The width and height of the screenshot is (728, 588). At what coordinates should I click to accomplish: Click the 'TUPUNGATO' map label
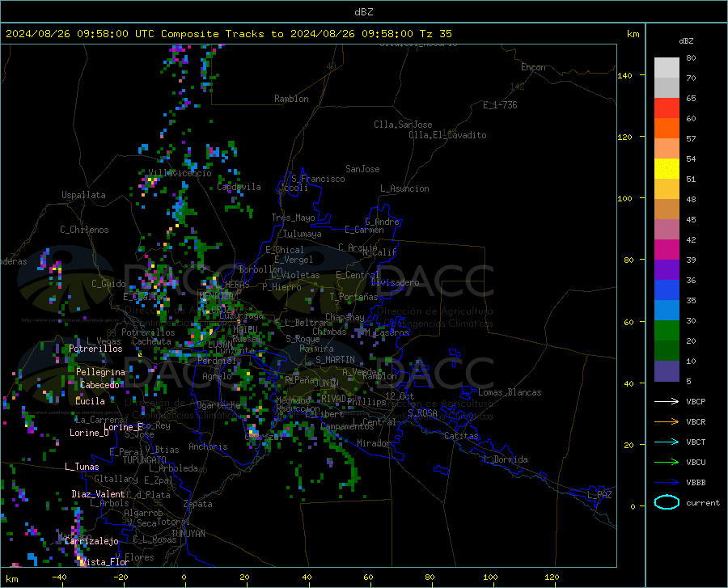coord(145,460)
